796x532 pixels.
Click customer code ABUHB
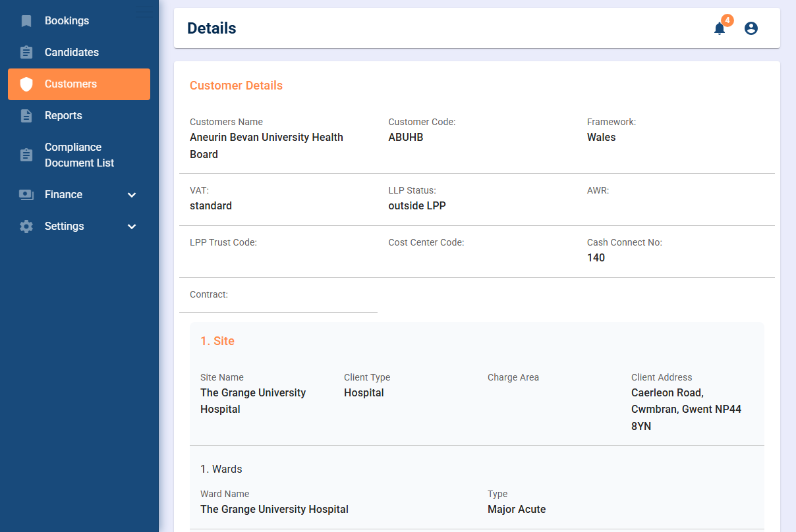pyautogui.click(x=406, y=138)
